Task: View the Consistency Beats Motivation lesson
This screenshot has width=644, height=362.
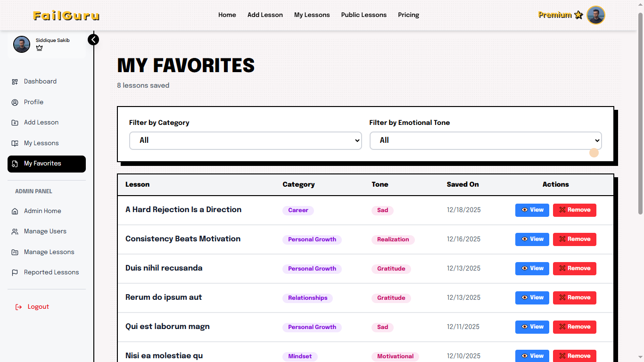Action: (532, 239)
